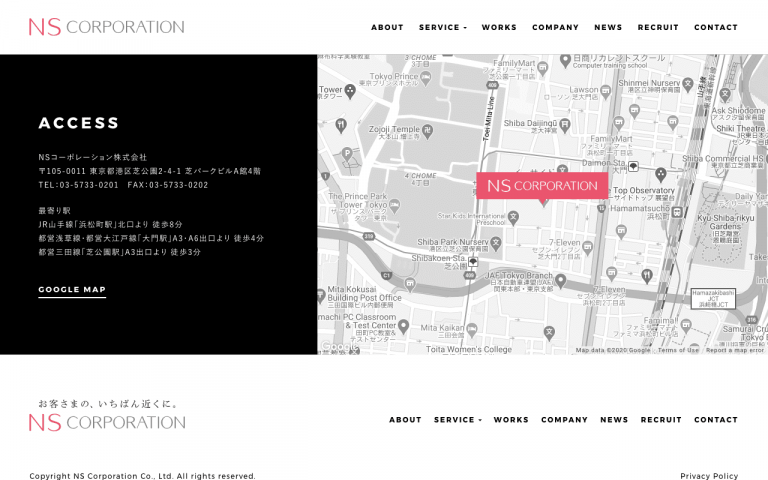768x480 pixels.
Task: Click the Hamazakibashi JCT label
Action: [713, 298]
